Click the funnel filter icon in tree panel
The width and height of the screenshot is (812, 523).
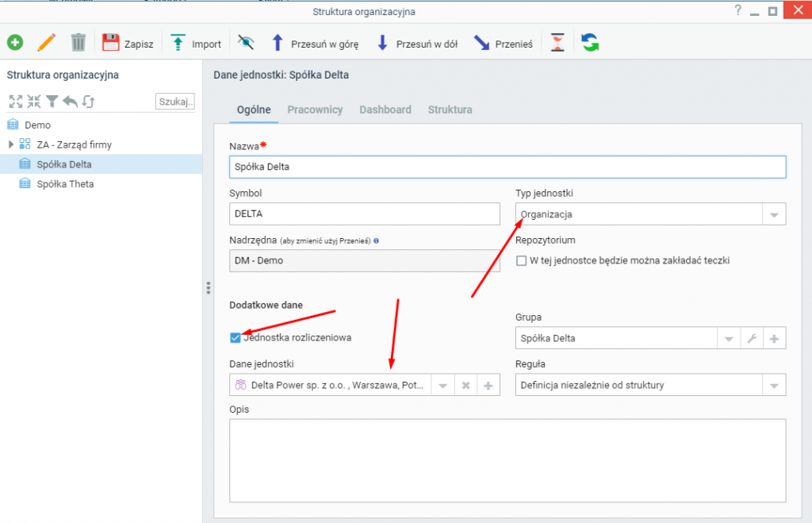click(x=52, y=102)
